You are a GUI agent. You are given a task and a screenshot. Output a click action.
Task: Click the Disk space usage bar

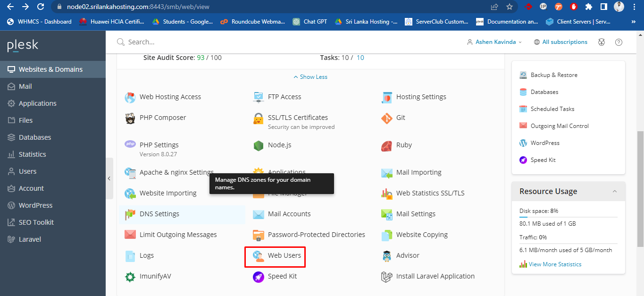click(x=568, y=217)
